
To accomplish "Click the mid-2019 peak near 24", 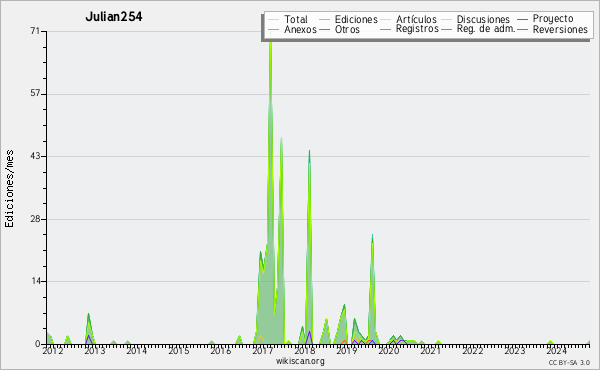I will coord(372,236).
